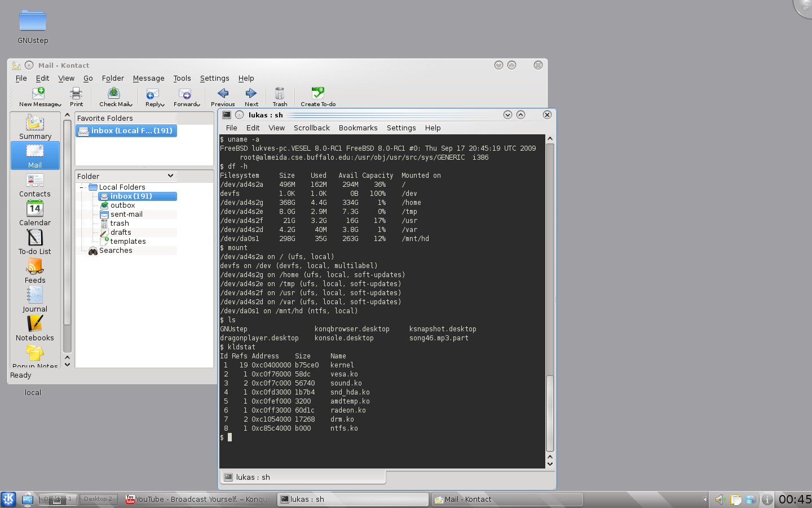
Task: Switch to YouTube Konqueror taskbar entry
Action: click(x=199, y=500)
